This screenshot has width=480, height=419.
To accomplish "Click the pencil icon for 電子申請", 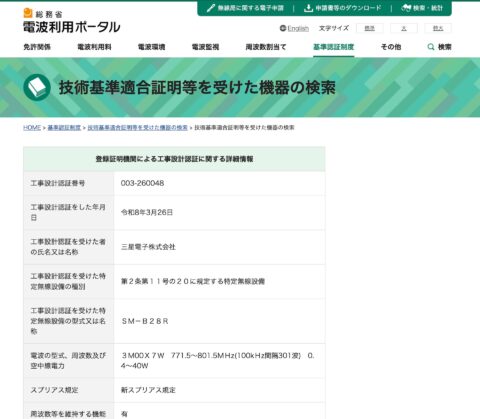I will tap(211, 8).
